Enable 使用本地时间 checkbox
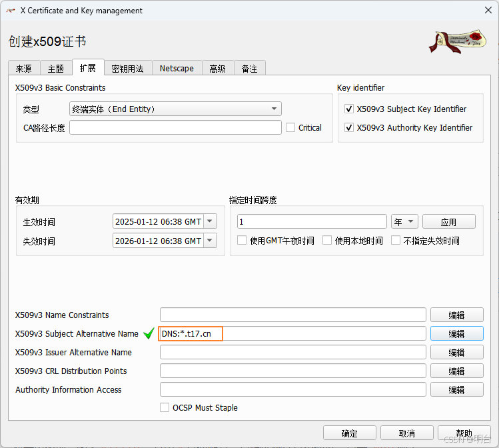Screen dimensions: 499x448 (x=327, y=240)
